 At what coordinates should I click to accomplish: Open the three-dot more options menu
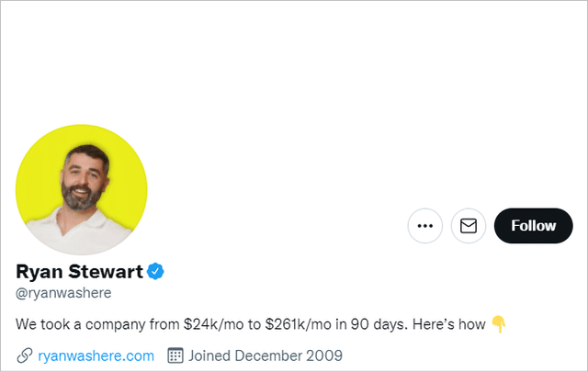424,226
